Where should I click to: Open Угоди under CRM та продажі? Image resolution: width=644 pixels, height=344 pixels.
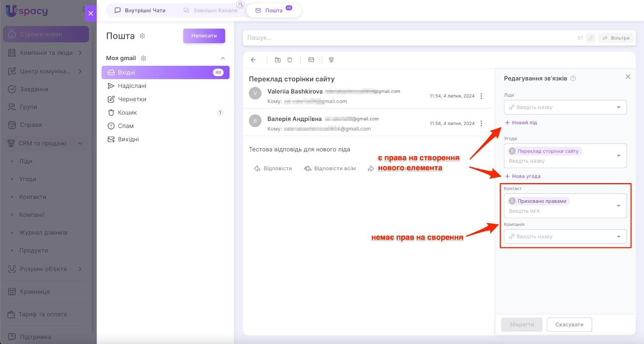coord(28,179)
